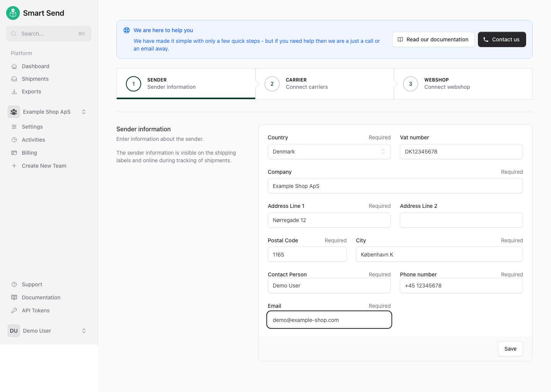Open the Connect webshop step tab
551x392 pixels.
click(463, 84)
